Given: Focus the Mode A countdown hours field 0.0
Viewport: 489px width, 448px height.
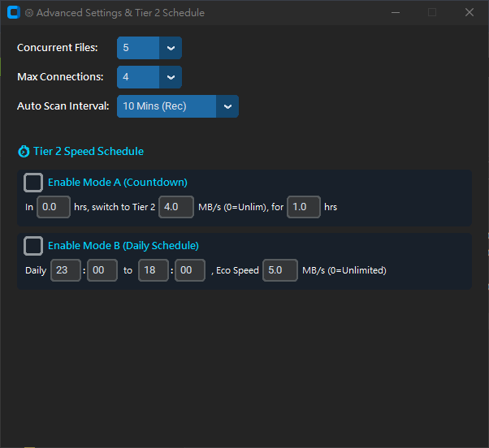Looking at the screenshot, I should pyautogui.click(x=54, y=207).
